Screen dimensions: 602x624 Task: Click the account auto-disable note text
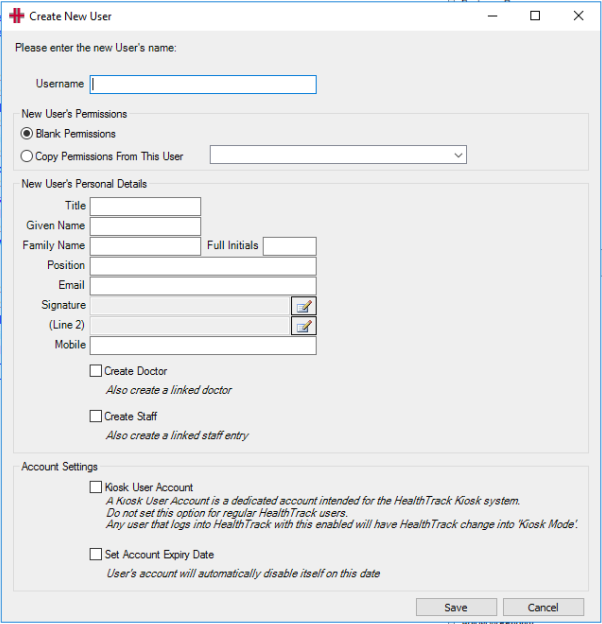tap(243, 573)
